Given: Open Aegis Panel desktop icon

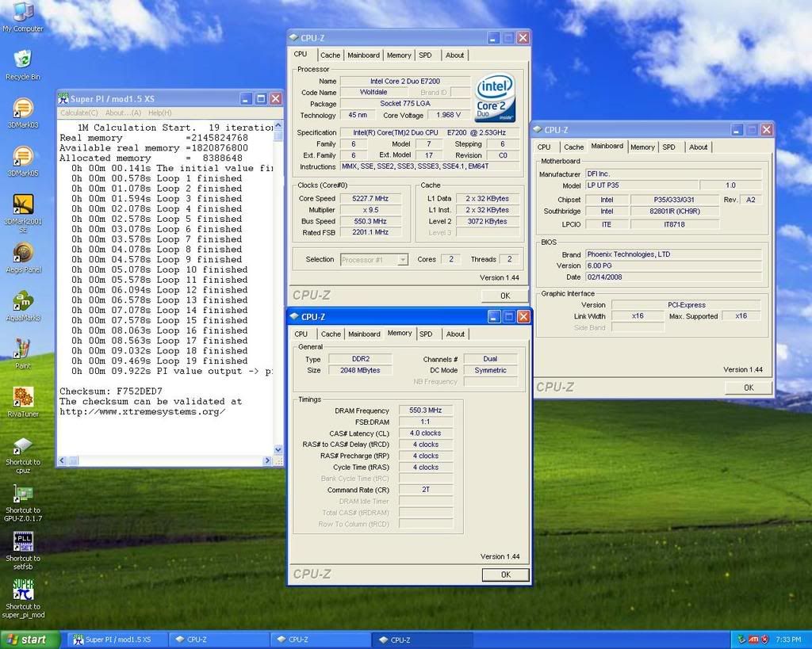Looking at the screenshot, I should (23, 258).
